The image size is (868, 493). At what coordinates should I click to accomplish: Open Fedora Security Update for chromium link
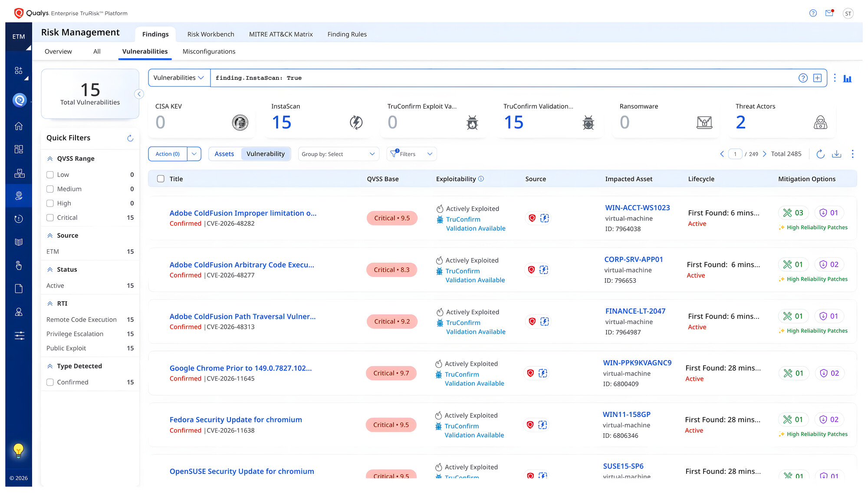pos(236,420)
